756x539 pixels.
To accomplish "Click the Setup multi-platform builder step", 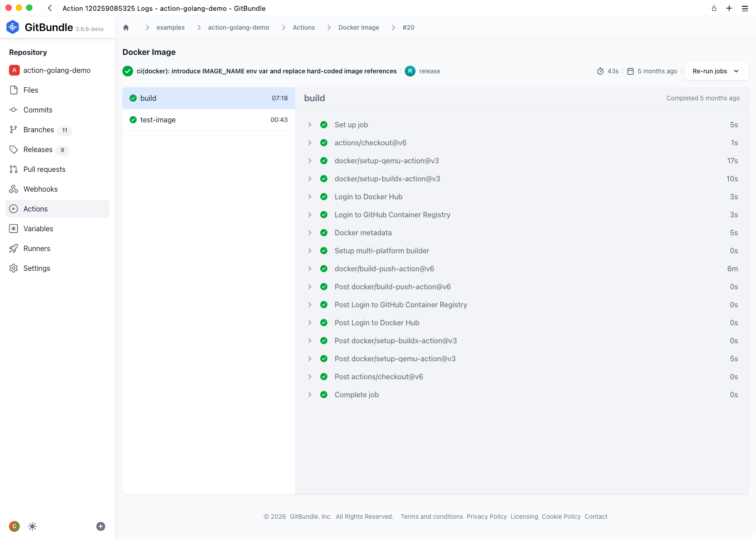I will tap(382, 251).
